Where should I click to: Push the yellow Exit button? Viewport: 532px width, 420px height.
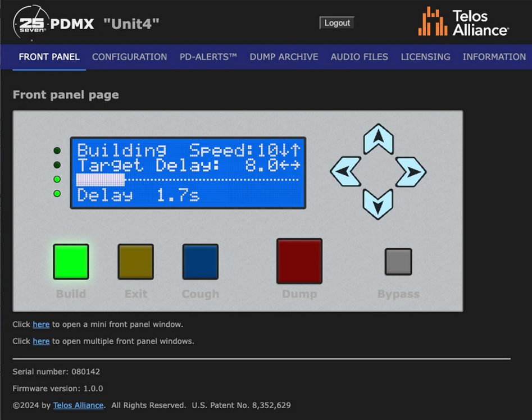click(136, 261)
